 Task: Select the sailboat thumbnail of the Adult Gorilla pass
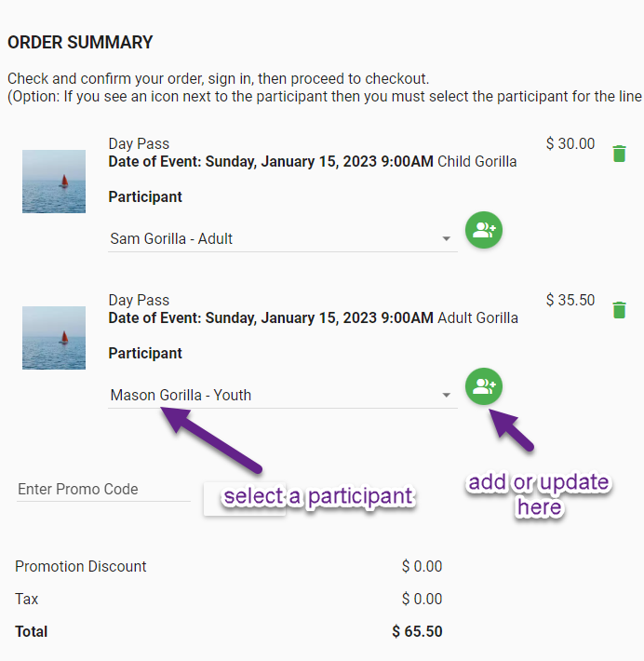(x=54, y=338)
